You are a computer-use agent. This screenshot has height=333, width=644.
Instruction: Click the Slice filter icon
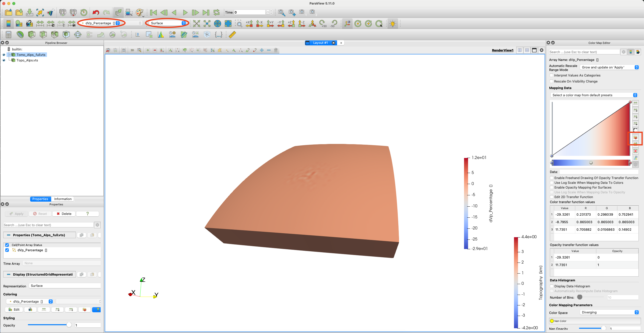point(43,34)
